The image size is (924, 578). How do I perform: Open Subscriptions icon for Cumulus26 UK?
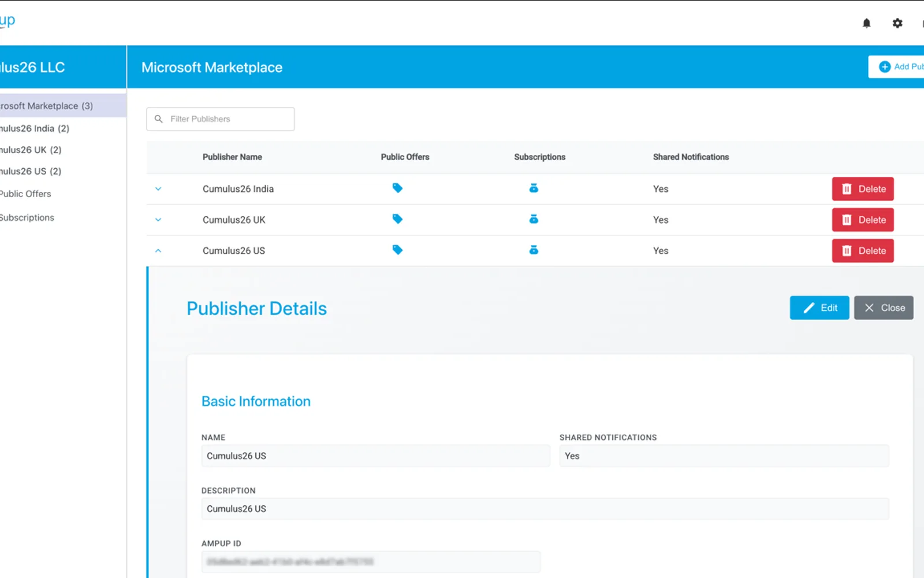[534, 219]
